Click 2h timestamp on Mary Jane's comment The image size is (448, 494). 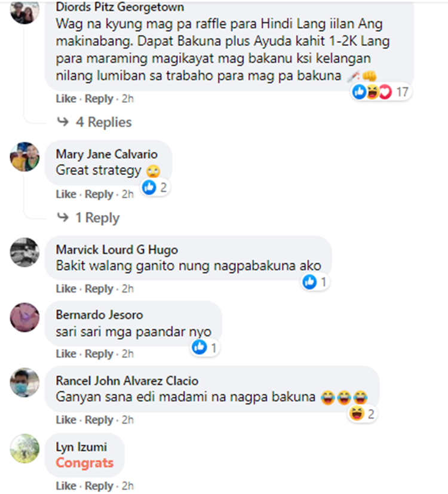[x=128, y=194]
